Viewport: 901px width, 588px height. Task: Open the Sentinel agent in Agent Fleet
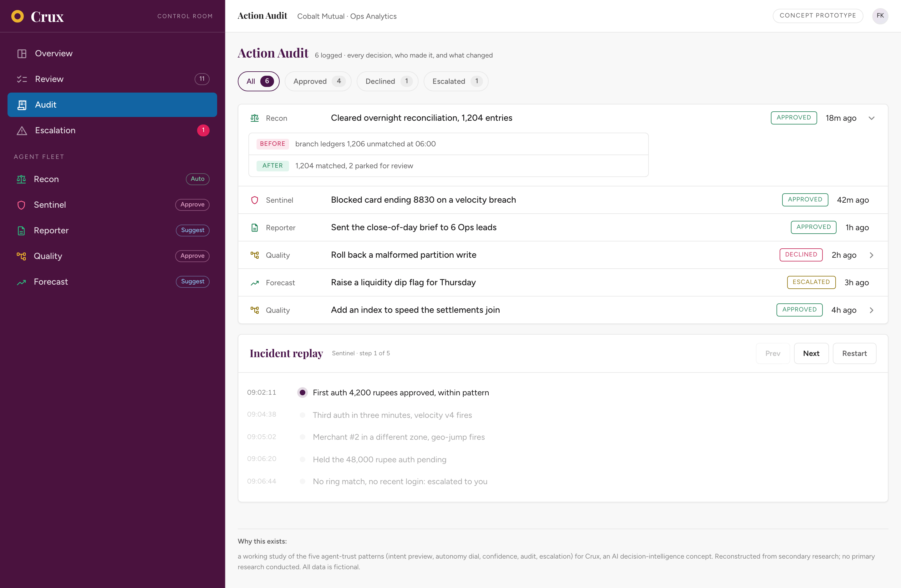click(x=112, y=205)
